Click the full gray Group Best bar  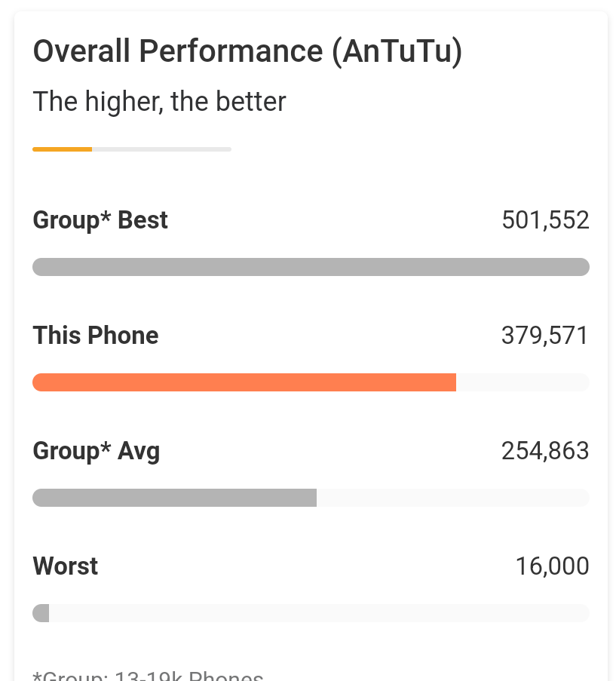pos(311,267)
